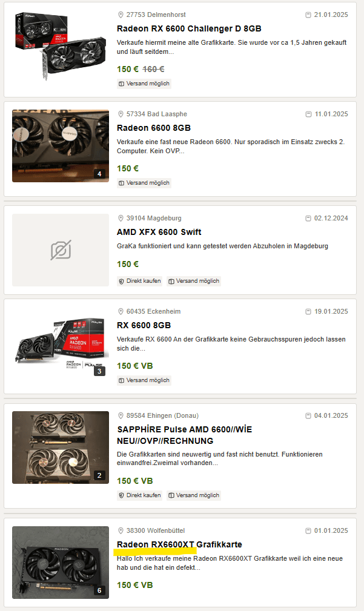Click the location pin icon beside 27753 Delmenhorst

(x=121, y=14)
